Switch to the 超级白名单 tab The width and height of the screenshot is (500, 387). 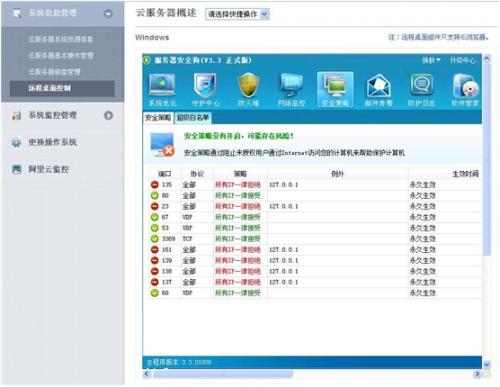tap(193, 117)
